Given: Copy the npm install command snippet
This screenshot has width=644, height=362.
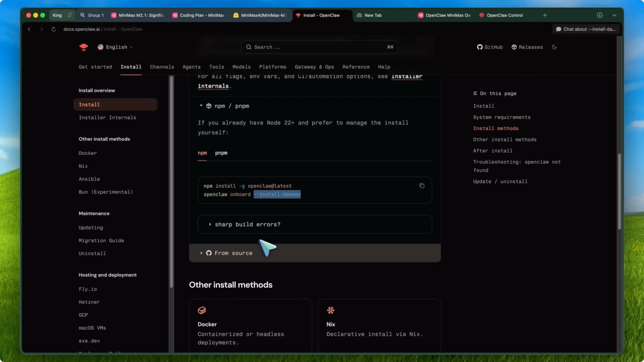Looking at the screenshot, I should point(422,186).
